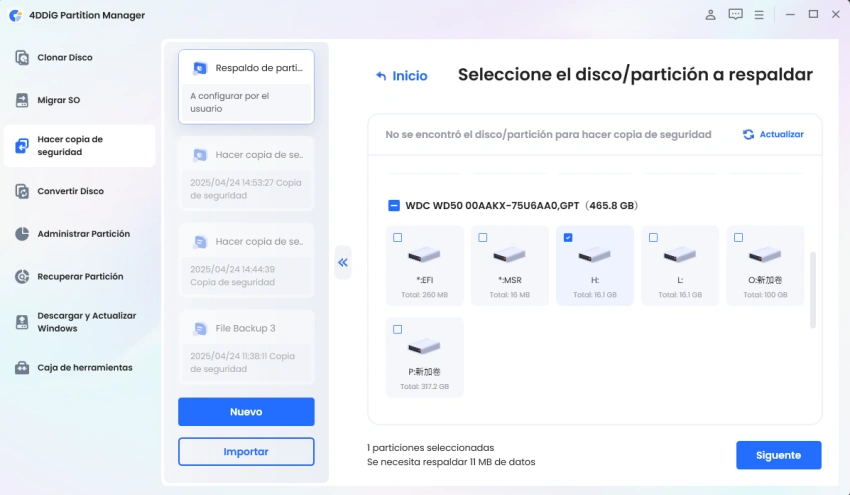Click the Inicio back arrow icon
The image size is (850, 495).
tap(381, 76)
